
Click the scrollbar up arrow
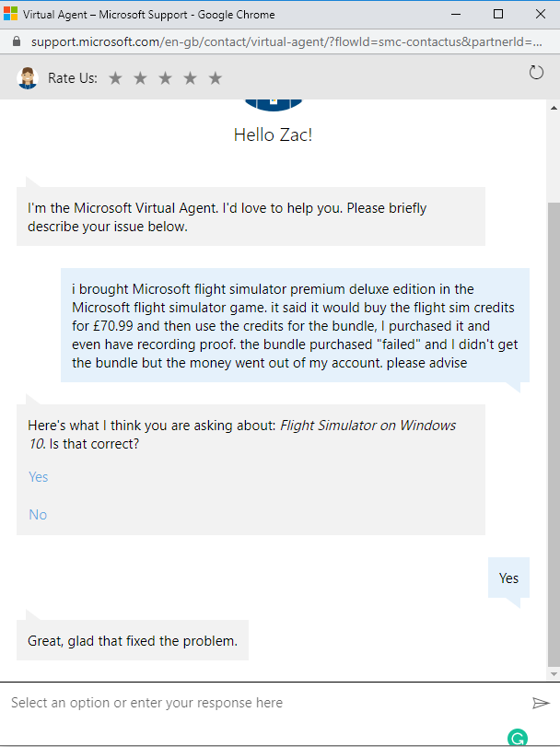554,108
